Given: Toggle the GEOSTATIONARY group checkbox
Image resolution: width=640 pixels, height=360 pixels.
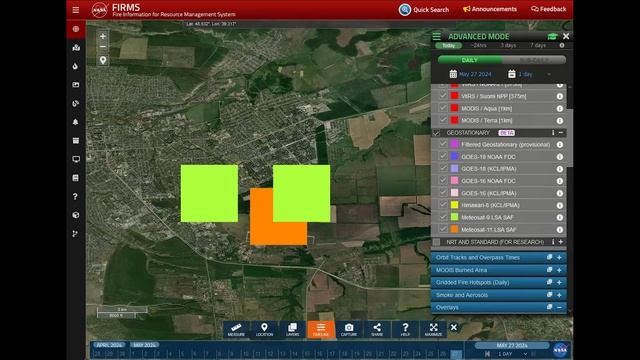Looking at the screenshot, I should (x=436, y=133).
